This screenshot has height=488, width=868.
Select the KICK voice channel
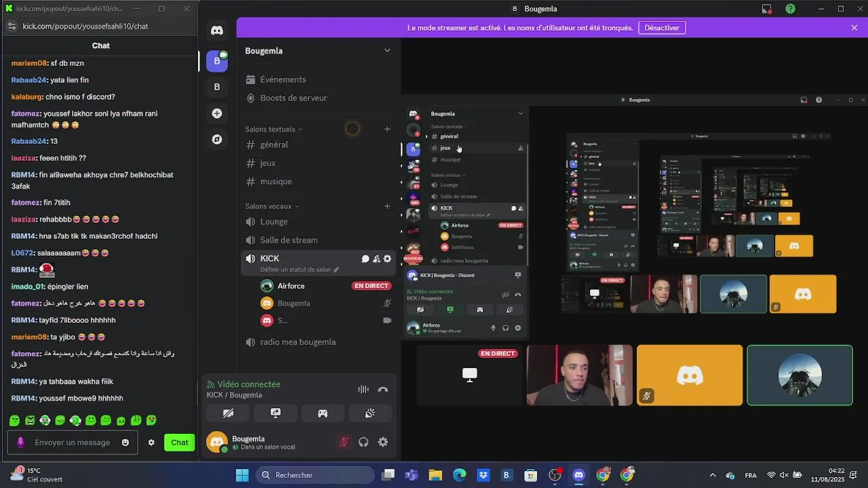point(270,258)
